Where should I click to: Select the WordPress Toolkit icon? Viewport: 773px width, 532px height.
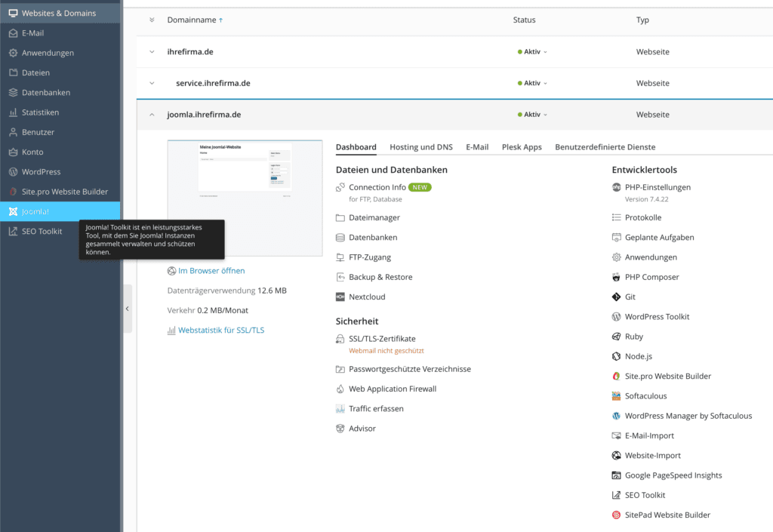[617, 317]
